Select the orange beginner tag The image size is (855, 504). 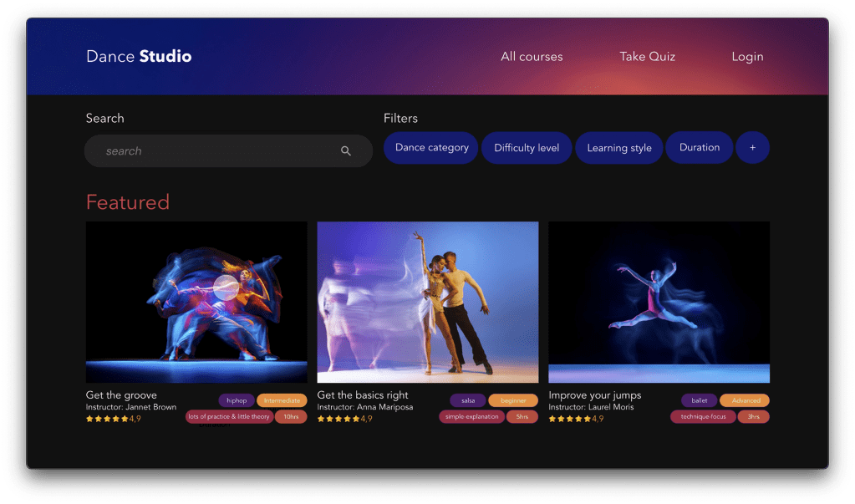tap(513, 400)
